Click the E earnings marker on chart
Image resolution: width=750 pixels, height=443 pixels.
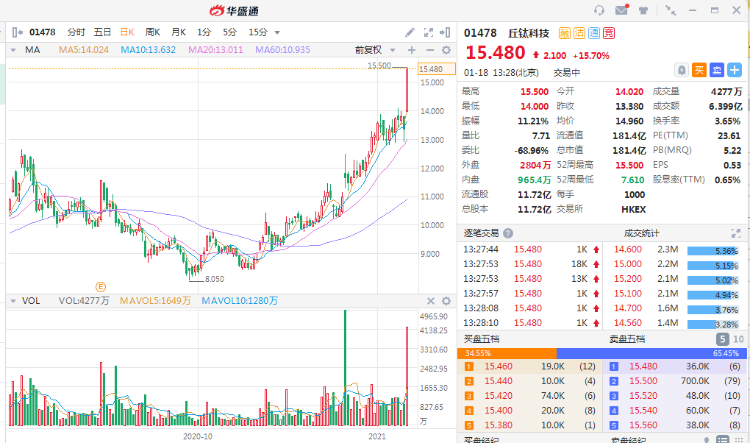pyautogui.click(x=100, y=287)
